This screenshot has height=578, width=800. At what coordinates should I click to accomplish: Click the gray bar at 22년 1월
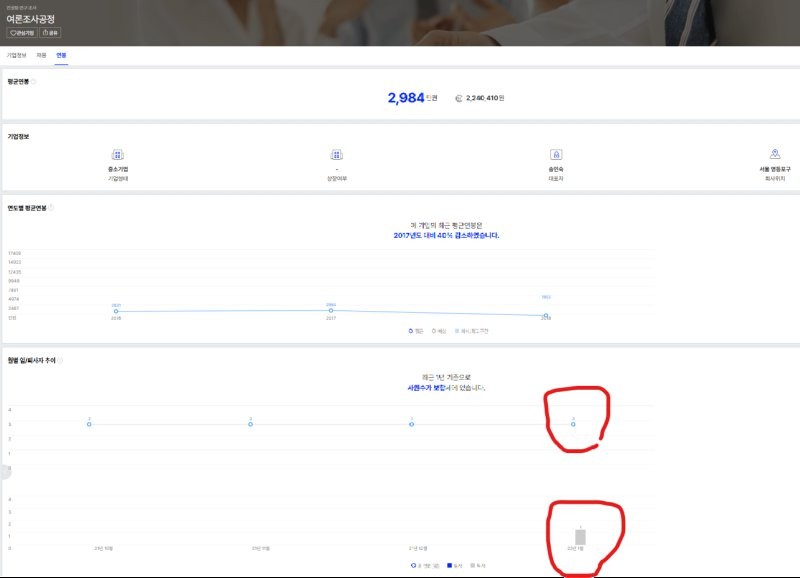(580, 537)
